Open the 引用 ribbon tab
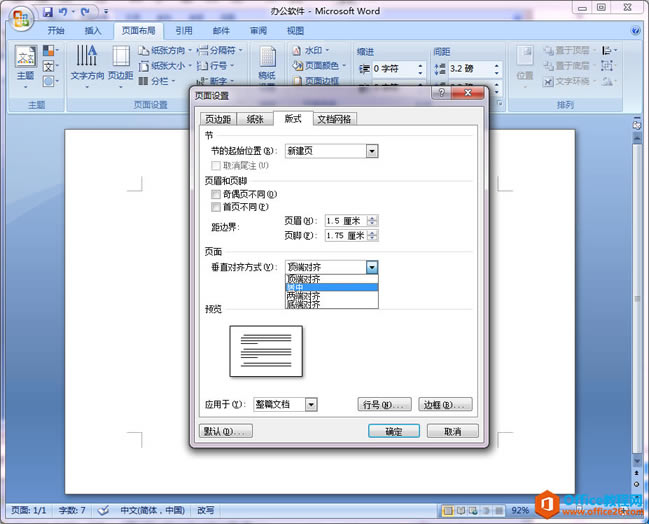Viewport: 649px width, 524px height. point(183,31)
